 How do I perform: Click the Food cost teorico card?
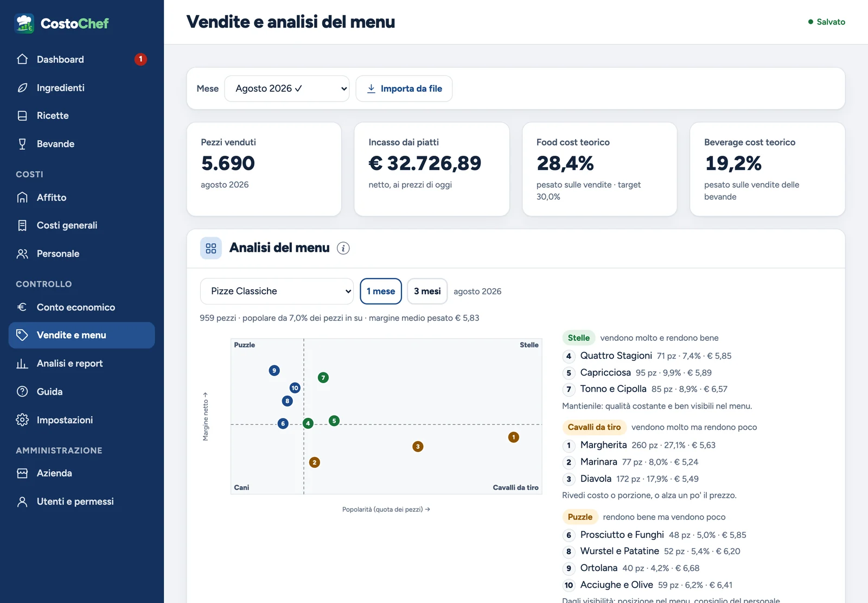pos(599,169)
